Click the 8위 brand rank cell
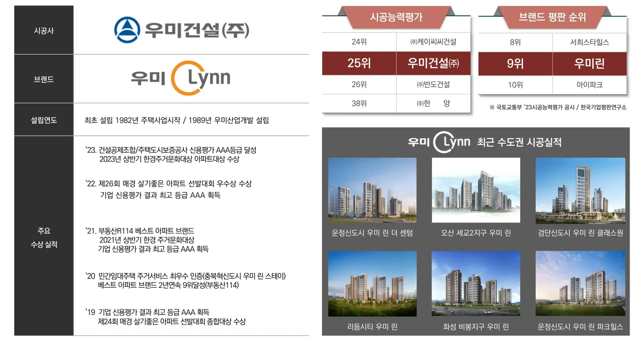 point(515,42)
